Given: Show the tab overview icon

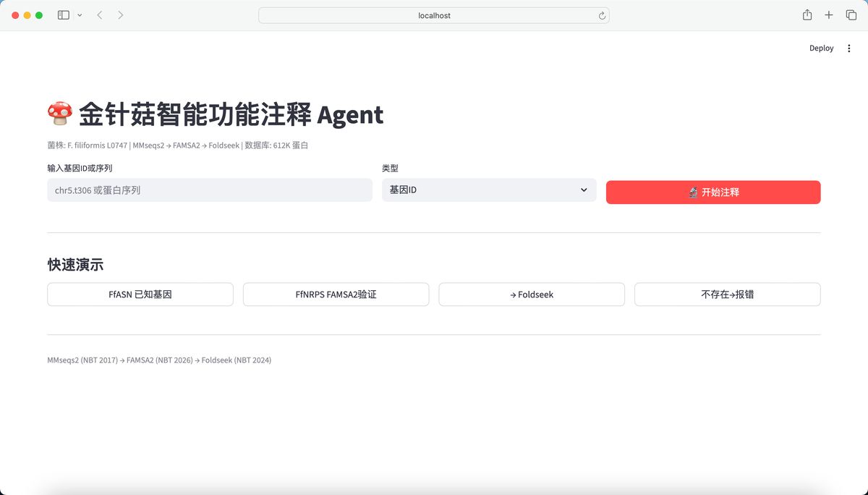Looking at the screenshot, I should point(851,15).
